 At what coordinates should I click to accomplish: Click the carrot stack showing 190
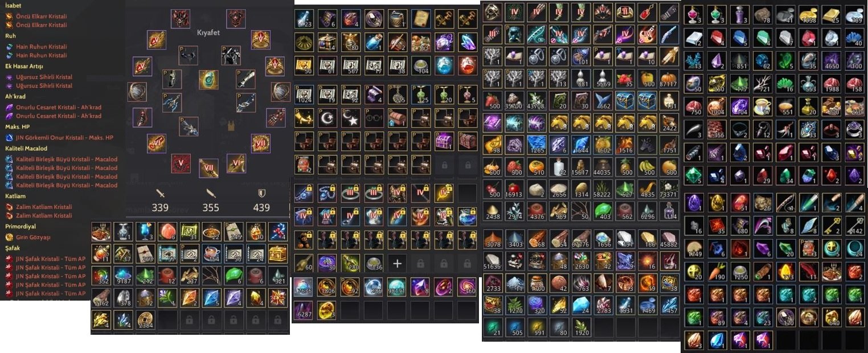coord(717,270)
